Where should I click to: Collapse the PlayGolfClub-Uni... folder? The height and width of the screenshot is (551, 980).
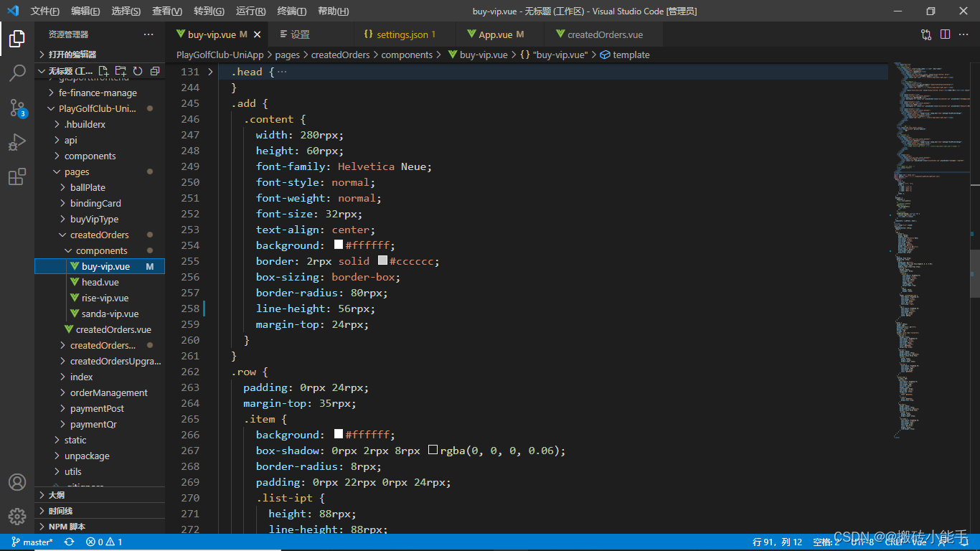point(100,108)
